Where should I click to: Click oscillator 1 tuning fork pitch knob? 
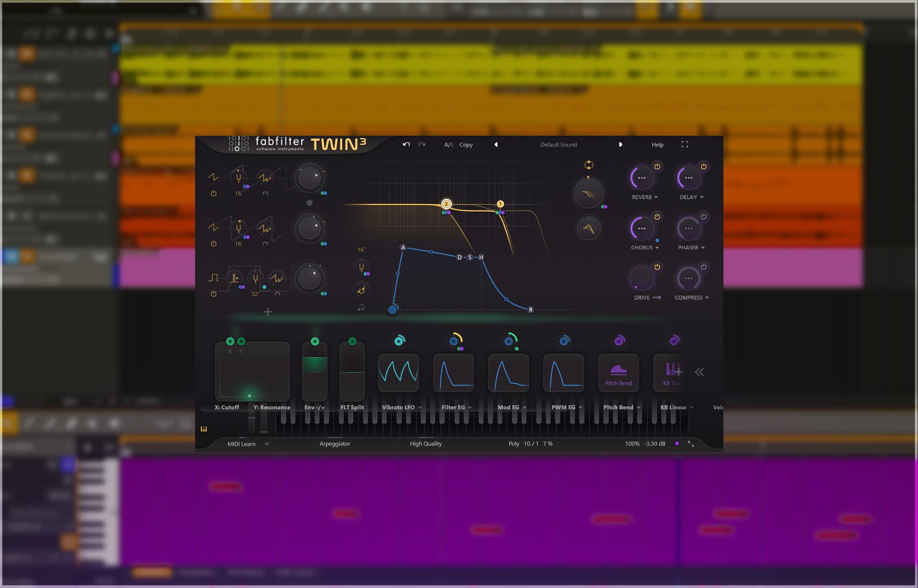coord(238,178)
